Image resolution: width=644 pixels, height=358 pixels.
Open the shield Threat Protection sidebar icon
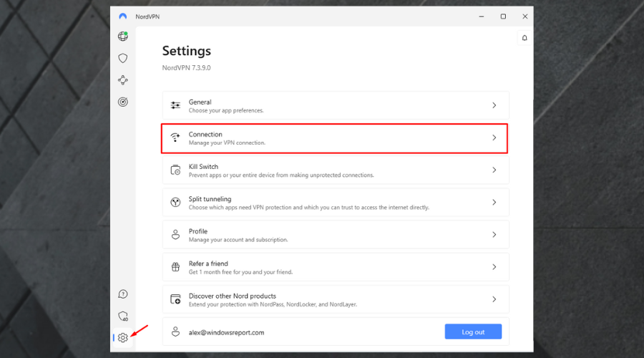point(123,58)
